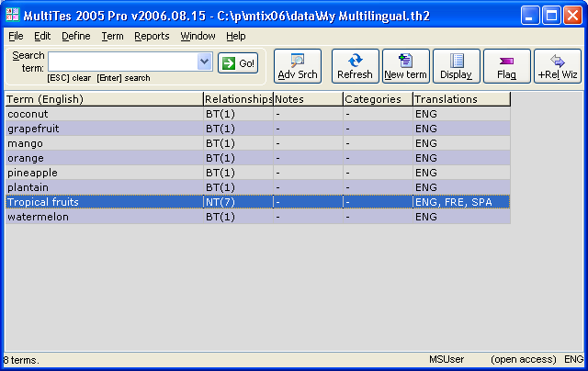Expand the Search term dropdown arrow
The height and width of the screenshot is (371, 588).
point(204,62)
